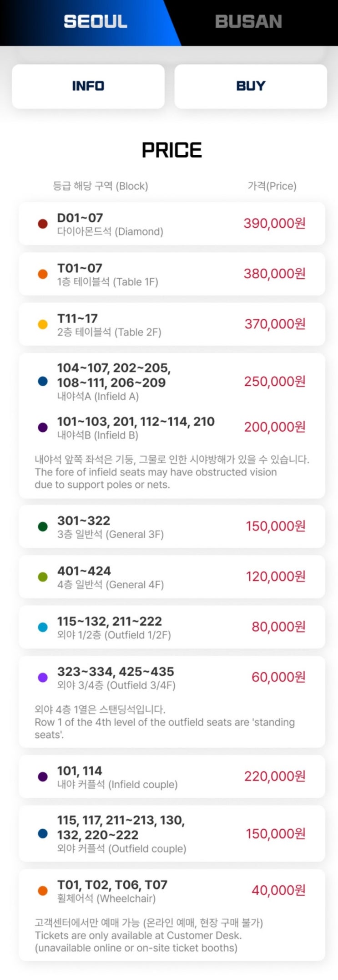Image resolution: width=338 pixels, height=980 pixels.
Task: Click the 390,000원 Diamond price
Action: click(x=274, y=223)
